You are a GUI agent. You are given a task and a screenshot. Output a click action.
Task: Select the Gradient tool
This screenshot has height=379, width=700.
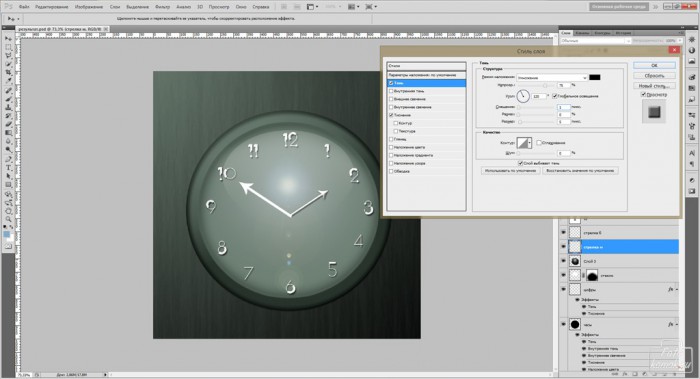click(8, 133)
